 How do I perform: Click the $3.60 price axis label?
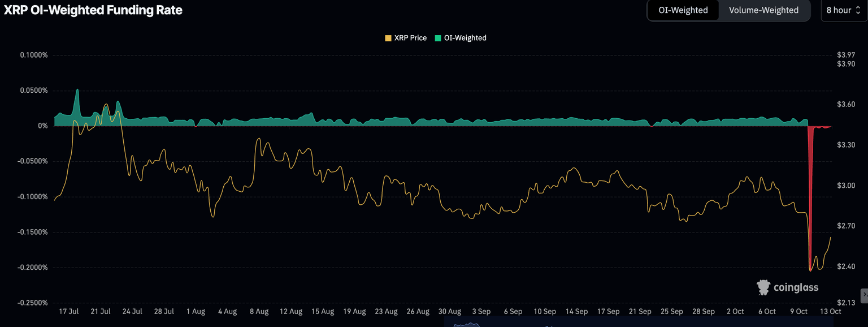click(x=846, y=105)
